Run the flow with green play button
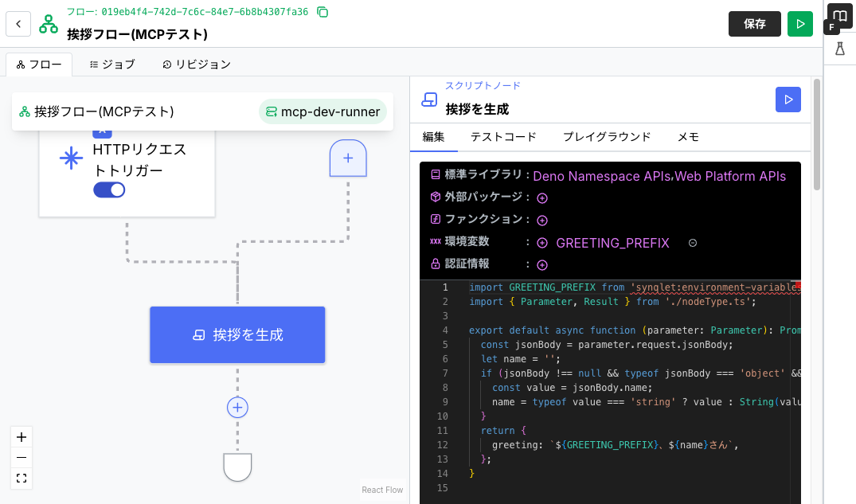 click(799, 24)
